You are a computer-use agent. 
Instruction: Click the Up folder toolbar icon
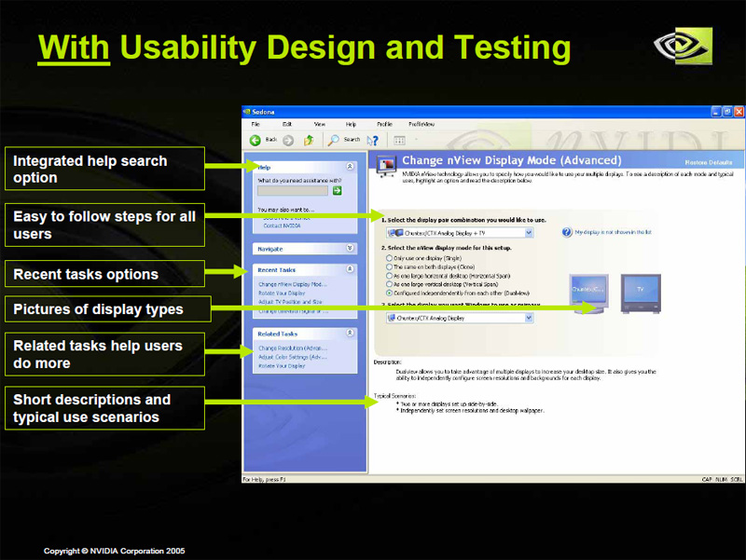click(x=310, y=140)
